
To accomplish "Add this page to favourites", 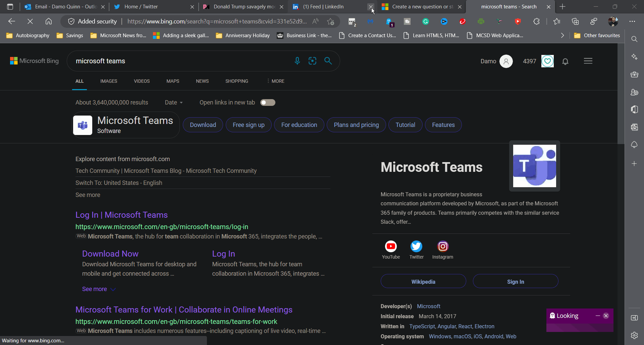I will [x=331, y=21].
